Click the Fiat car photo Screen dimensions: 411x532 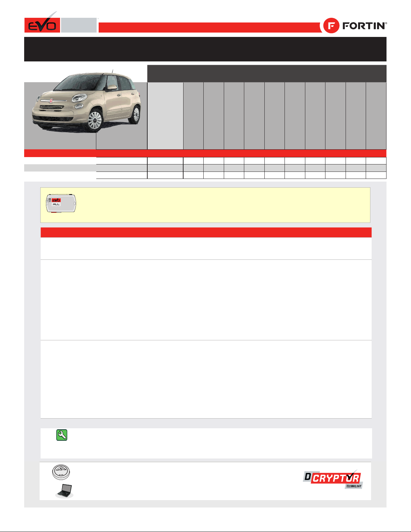click(x=87, y=101)
